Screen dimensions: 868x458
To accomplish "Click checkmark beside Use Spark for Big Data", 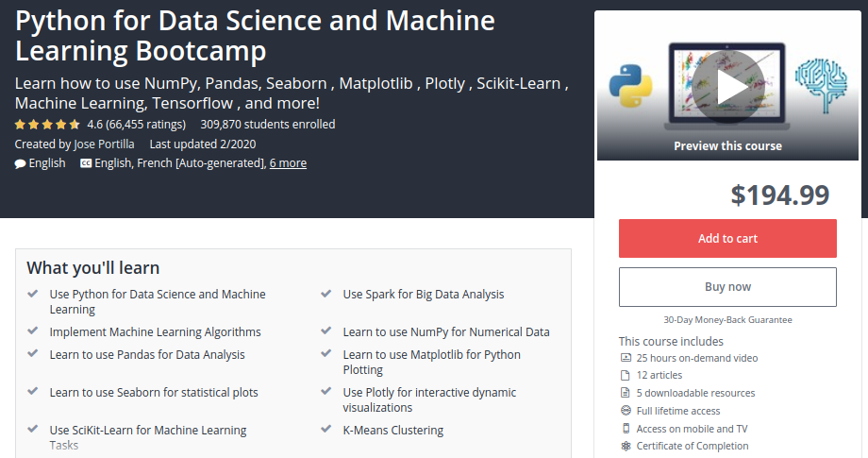I will 326,294.
